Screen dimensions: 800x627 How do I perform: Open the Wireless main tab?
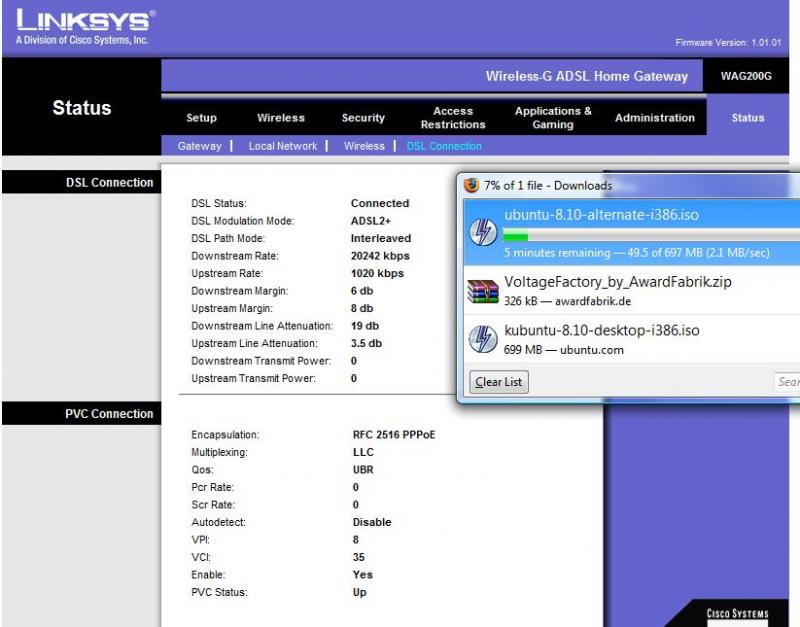[281, 118]
